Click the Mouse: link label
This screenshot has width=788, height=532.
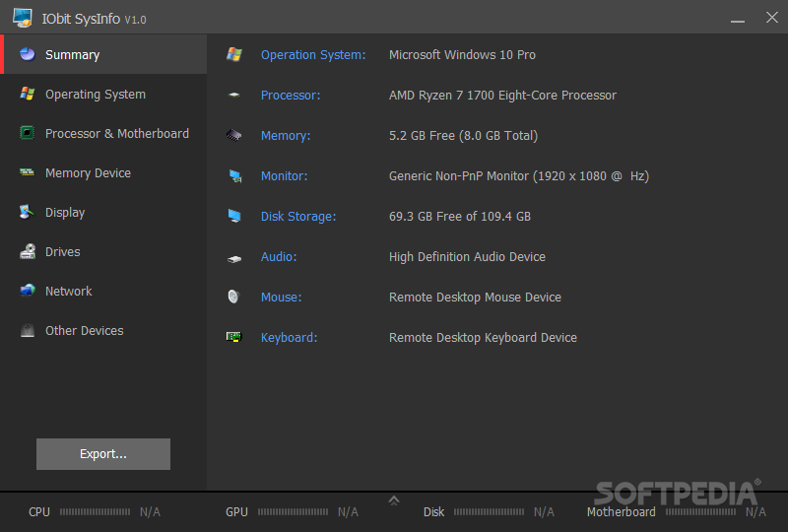pos(282,298)
